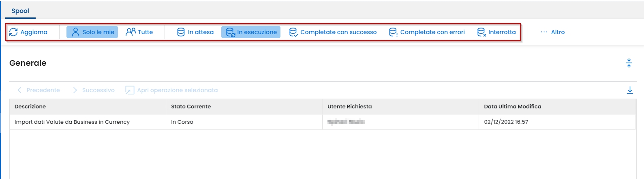644x179 pixels.
Task: Switch to the Spool tab
Action: click(x=20, y=11)
